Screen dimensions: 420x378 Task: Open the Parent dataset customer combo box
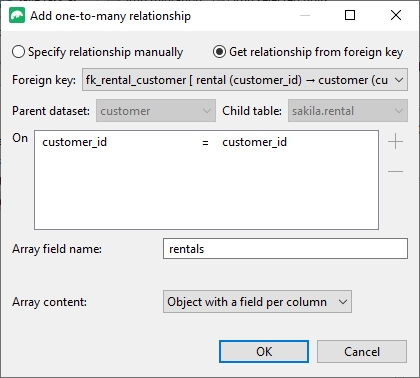156,111
